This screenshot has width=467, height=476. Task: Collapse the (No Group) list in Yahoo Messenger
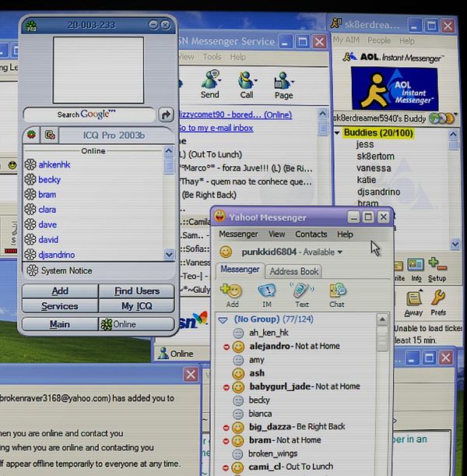(223, 320)
